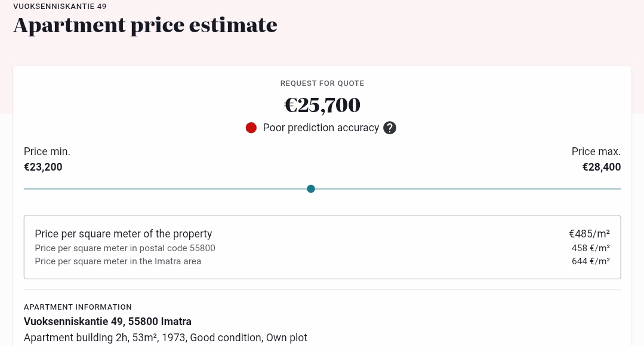Click the Apartment price estimate heading
Screen dimensions: 644x346
(146, 25)
